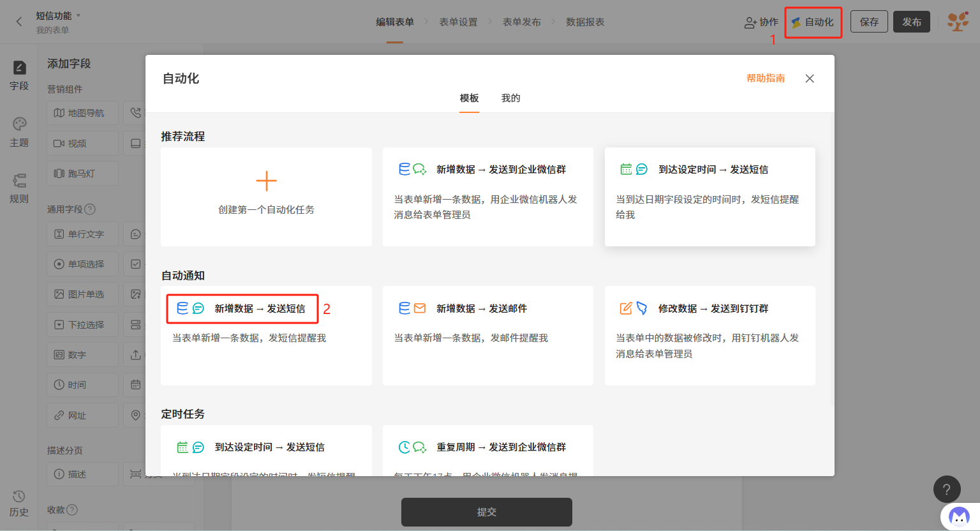
Task: Open 帮助指南 help guide link
Action: coord(766,78)
